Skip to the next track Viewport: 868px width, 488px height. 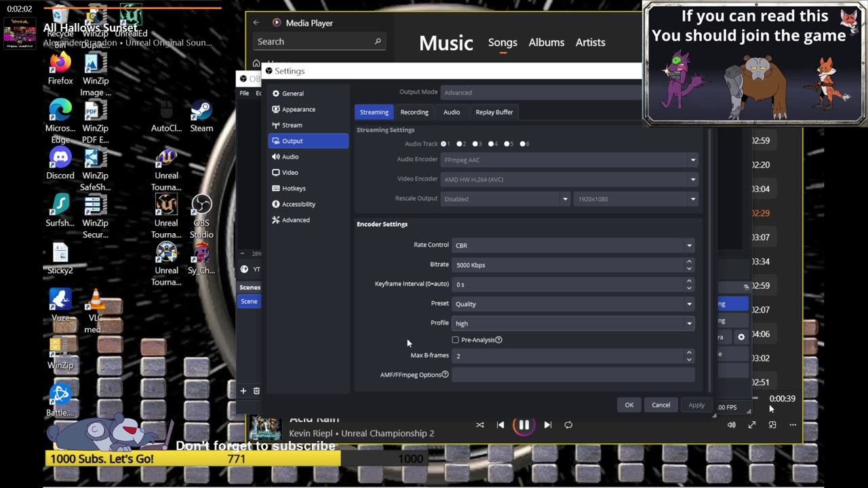(x=548, y=425)
